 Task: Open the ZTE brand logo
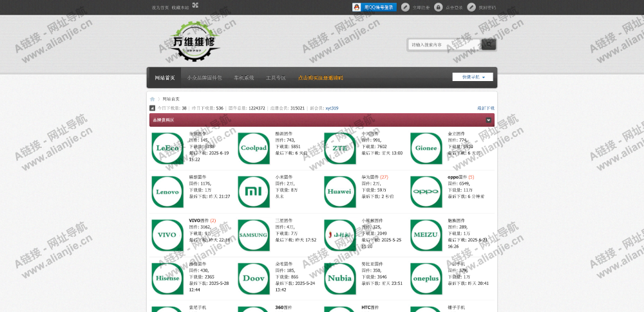(x=340, y=148)
